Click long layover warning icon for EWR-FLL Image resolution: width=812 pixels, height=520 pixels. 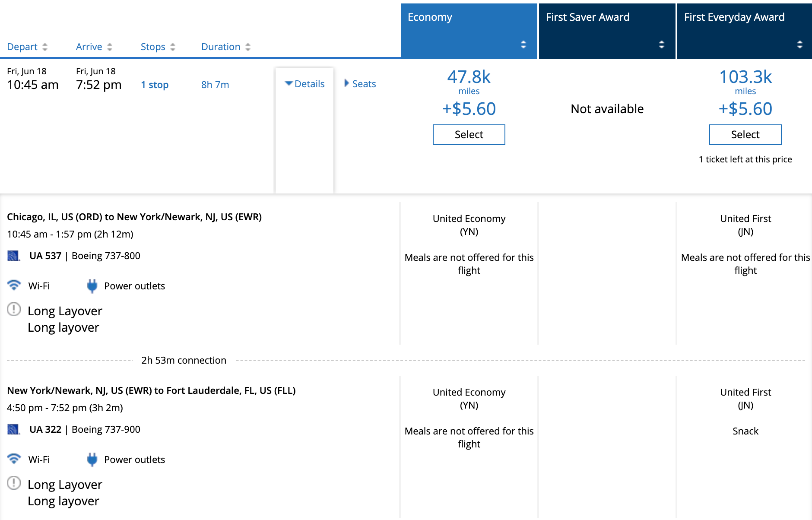[14, 483]
